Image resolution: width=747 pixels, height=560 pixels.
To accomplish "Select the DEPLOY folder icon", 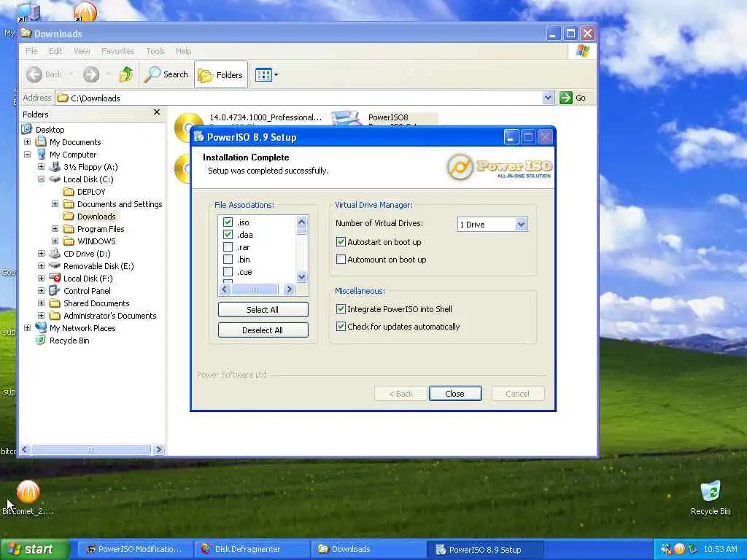I will click(x=69, y=192).
